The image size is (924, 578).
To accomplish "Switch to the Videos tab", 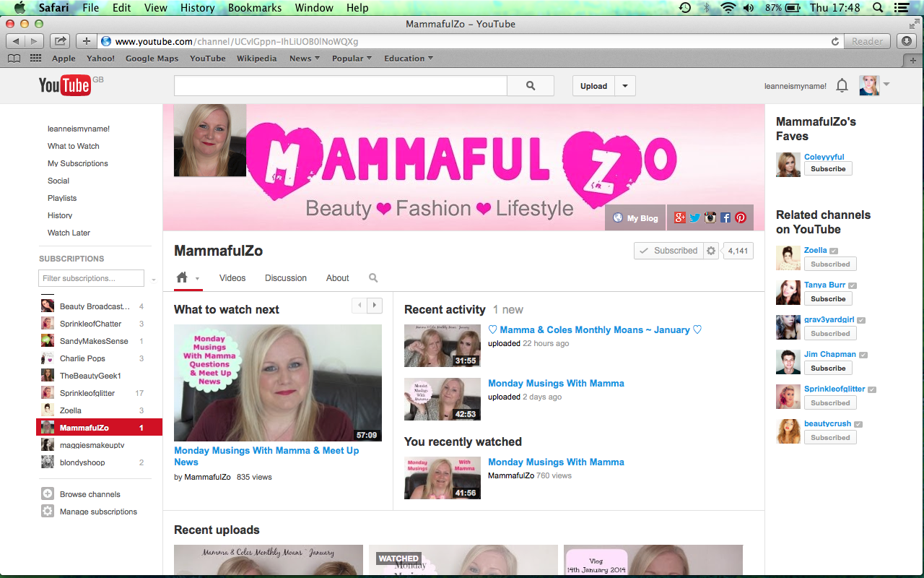I will 232,278.
